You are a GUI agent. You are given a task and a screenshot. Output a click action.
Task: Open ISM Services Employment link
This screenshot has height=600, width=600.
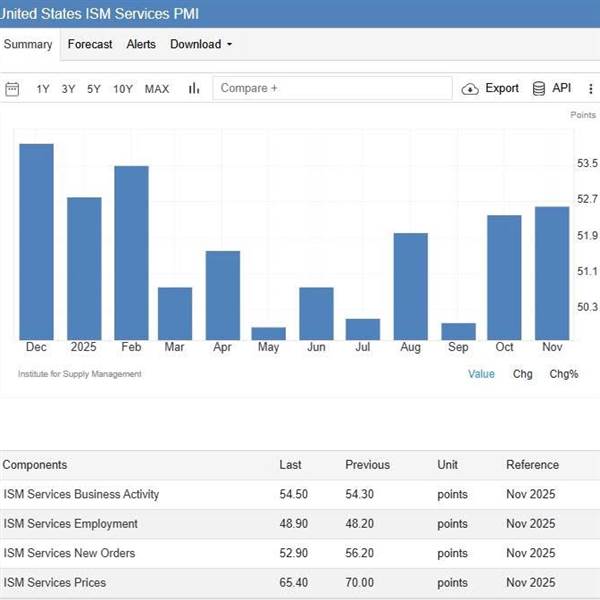(71, 524)
